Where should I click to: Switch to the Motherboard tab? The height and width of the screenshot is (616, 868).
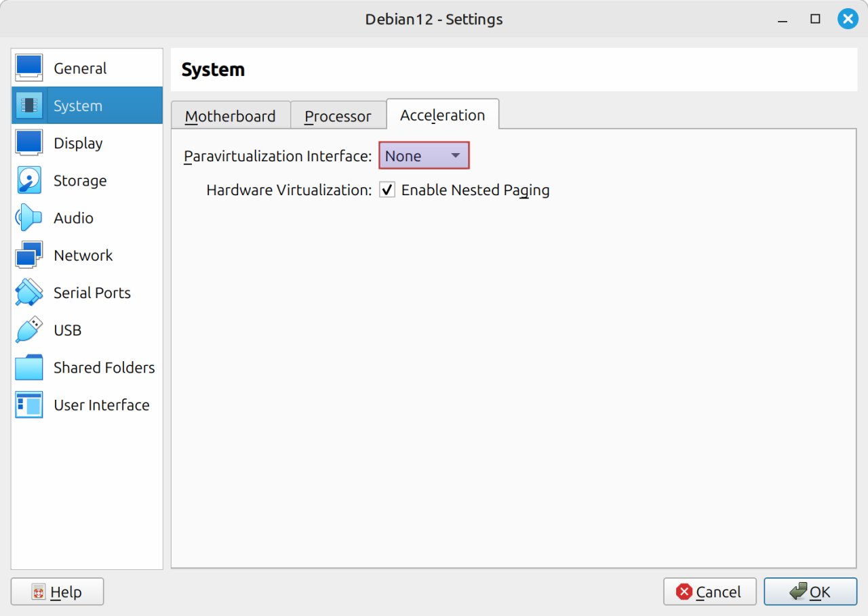(x=230, y=116)
